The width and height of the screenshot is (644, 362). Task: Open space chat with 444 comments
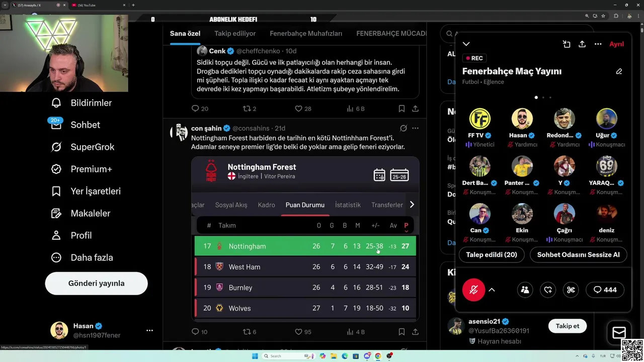point(605,290)
